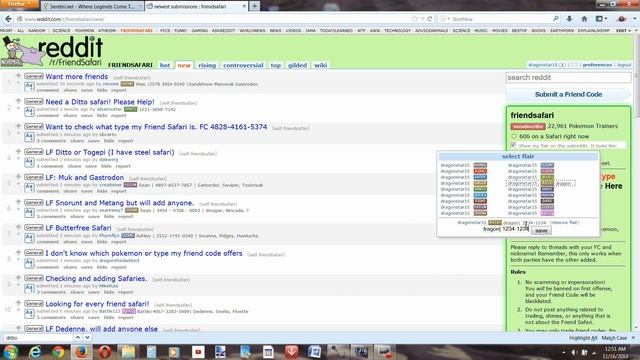Open General dropdown on 'LF Snorunt and Metang'
This screenshot has width=640, height=360.
point(33,202)
